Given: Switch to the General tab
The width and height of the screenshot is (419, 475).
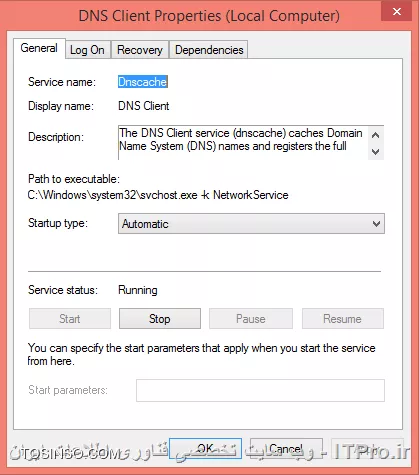Looking at the screenshot, I should tap(39, 48).
